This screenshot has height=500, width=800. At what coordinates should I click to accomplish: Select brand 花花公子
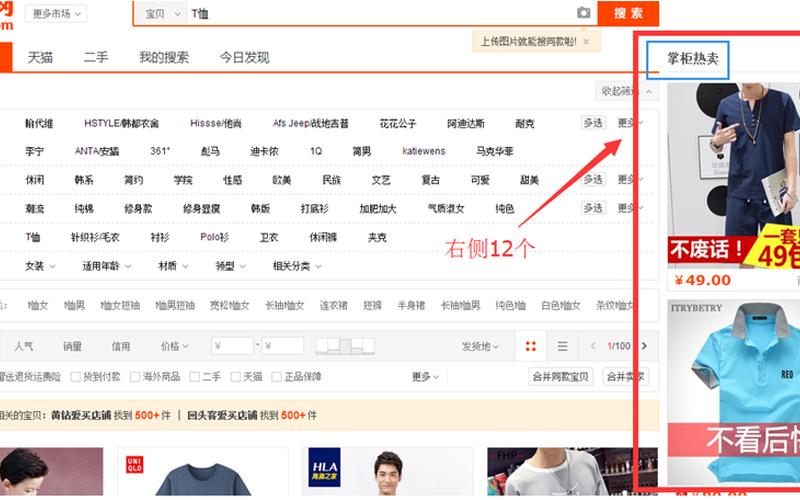click(398, 123)
